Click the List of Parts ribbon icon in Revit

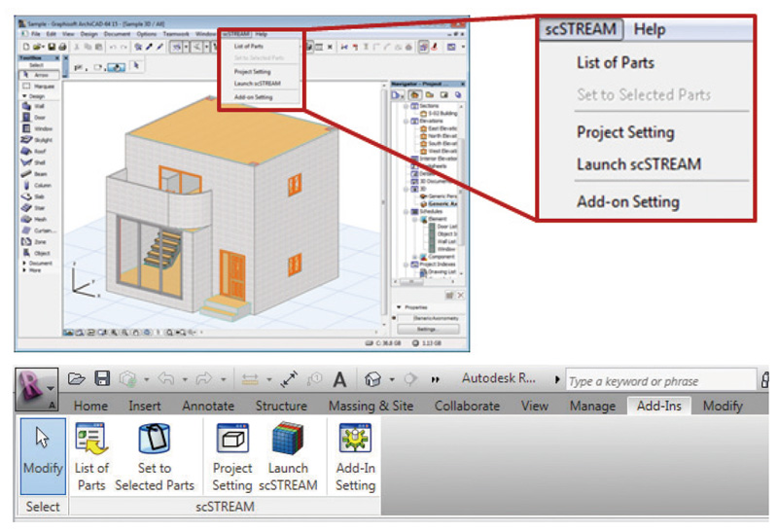[x=91, y=440]
